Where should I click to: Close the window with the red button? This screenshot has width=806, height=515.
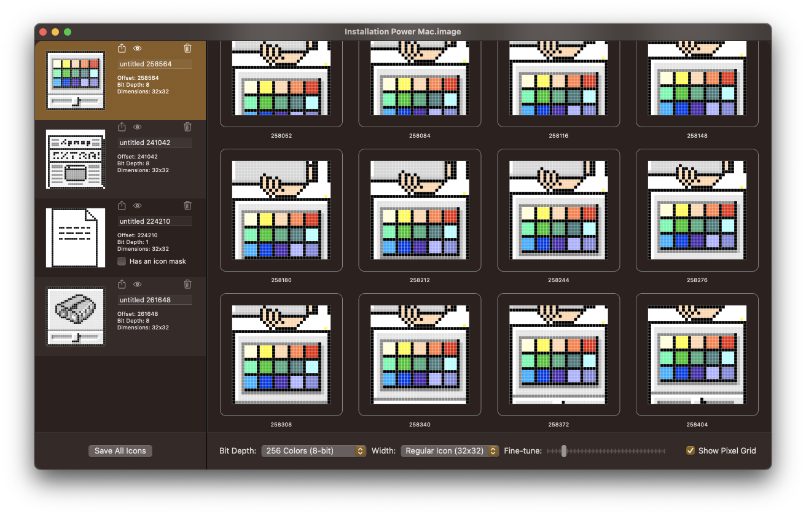[43, 32]
